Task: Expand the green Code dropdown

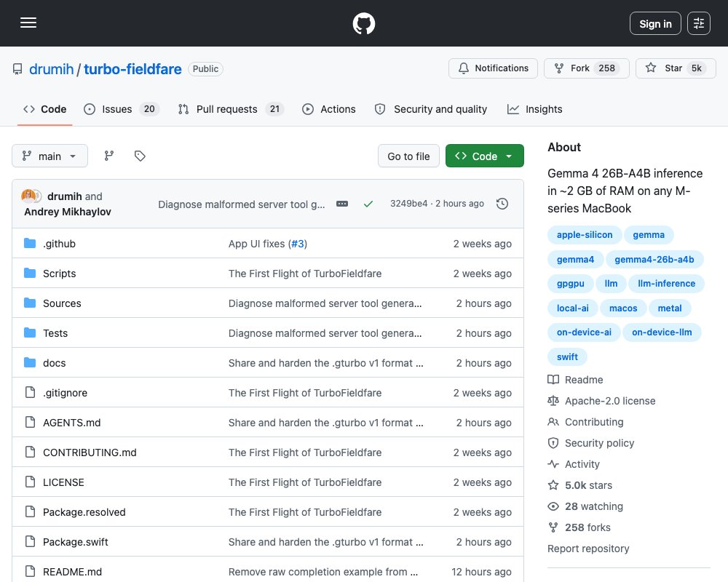Action: click(485, 156)
